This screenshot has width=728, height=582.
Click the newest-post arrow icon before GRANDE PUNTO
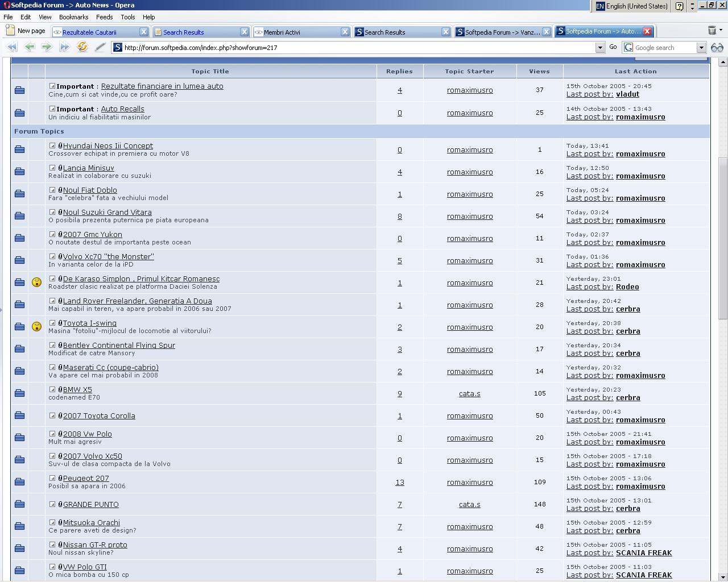point(52,505)
